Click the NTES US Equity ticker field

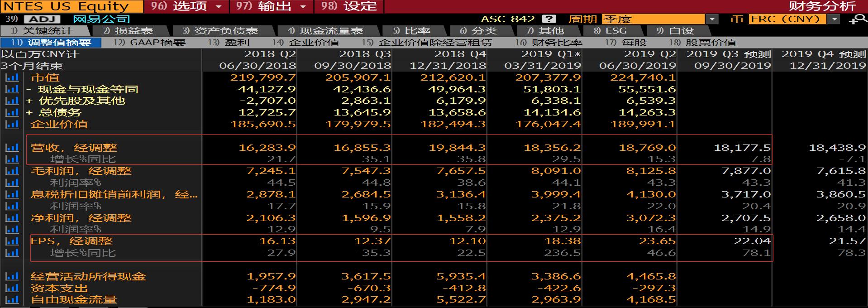(x=67, y=6)
